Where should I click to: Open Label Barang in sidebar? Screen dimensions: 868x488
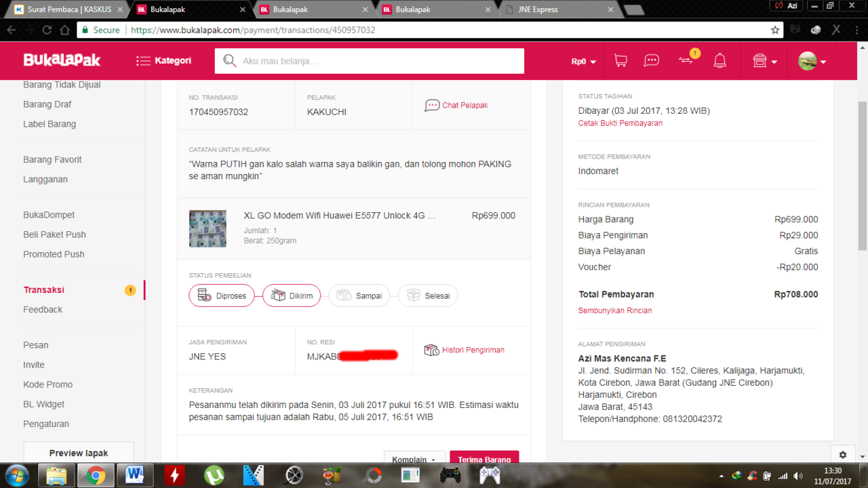coord(50,124)
